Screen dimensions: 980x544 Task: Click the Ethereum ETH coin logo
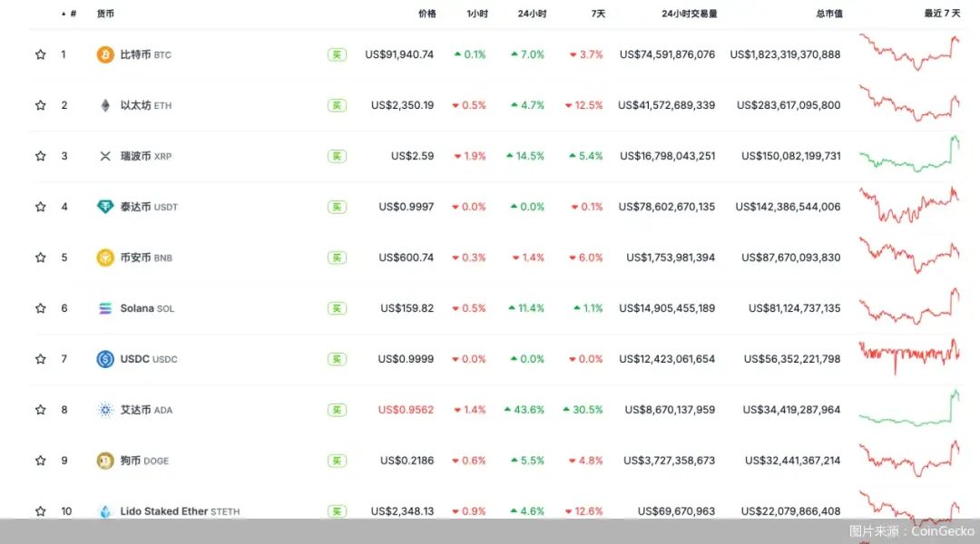105,104
